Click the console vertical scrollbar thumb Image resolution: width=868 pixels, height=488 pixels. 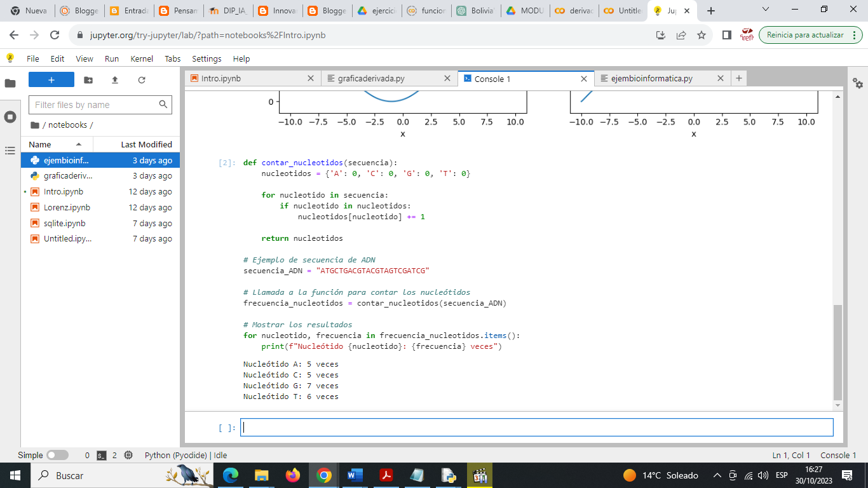click(837, 351)
